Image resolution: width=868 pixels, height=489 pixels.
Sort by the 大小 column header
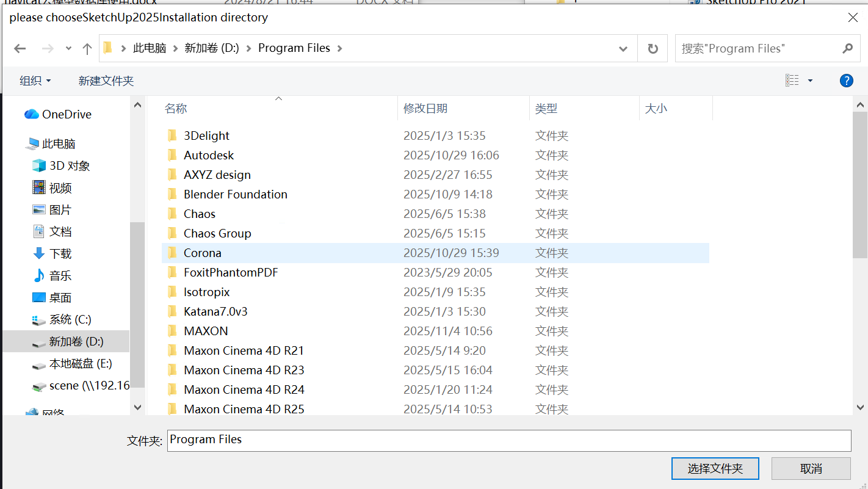click(676, 108)
